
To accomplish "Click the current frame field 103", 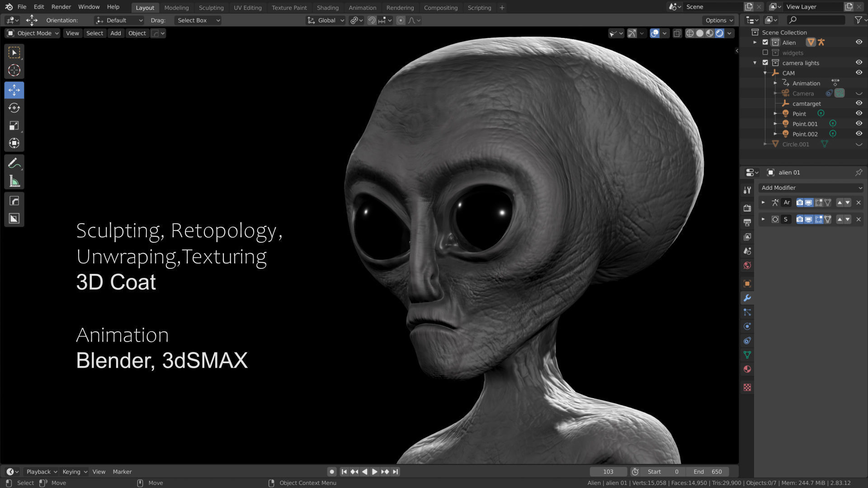I will (x=608, y=471).
